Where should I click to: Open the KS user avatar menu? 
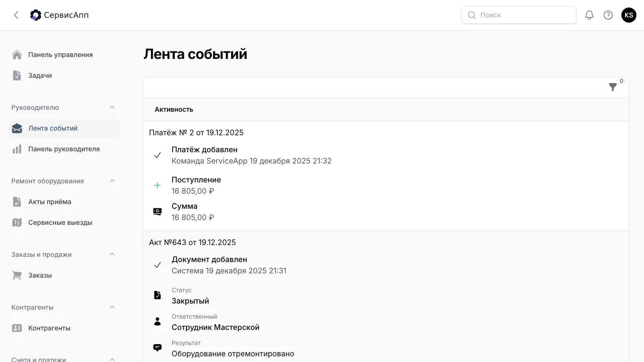click(x=629, y=15)
